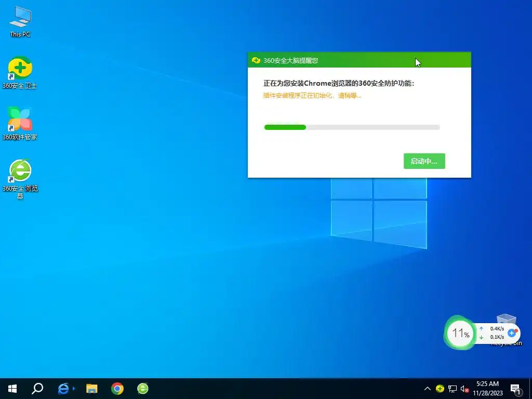Click the 0.4K/s upload speed reading
The image size is (532, 399).
tap(497, 328)
